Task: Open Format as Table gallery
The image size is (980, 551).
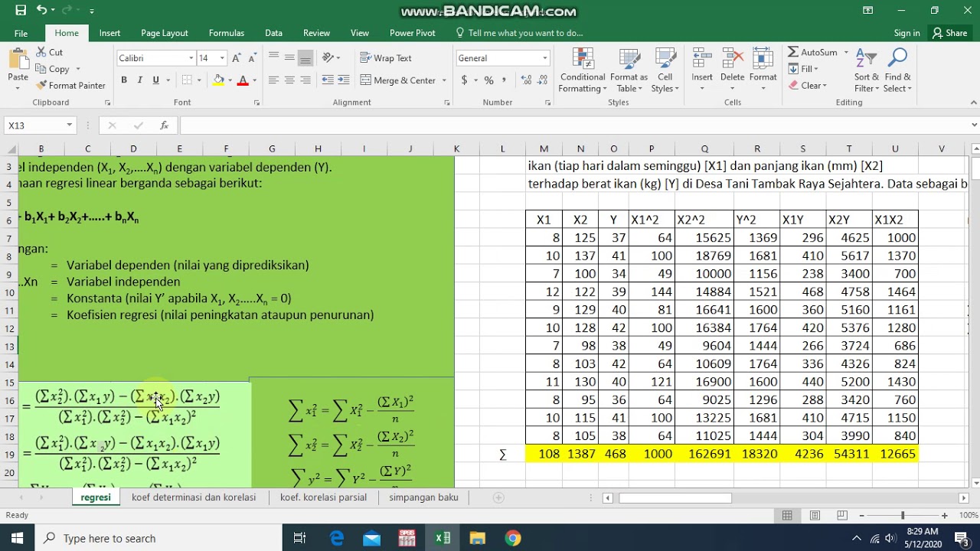Action: click(629, 70)
